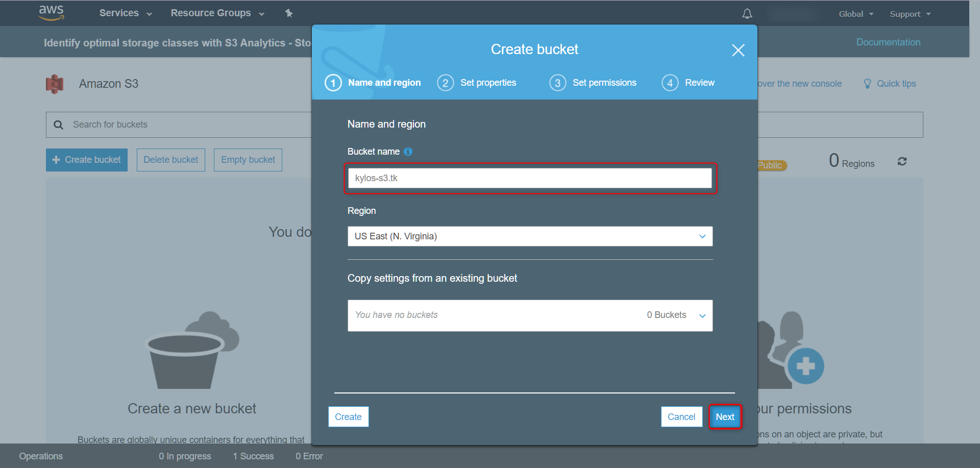The height and width of the screenshot is (468, 980).
Task: Click the Empty bucket button
Action: 248,160
